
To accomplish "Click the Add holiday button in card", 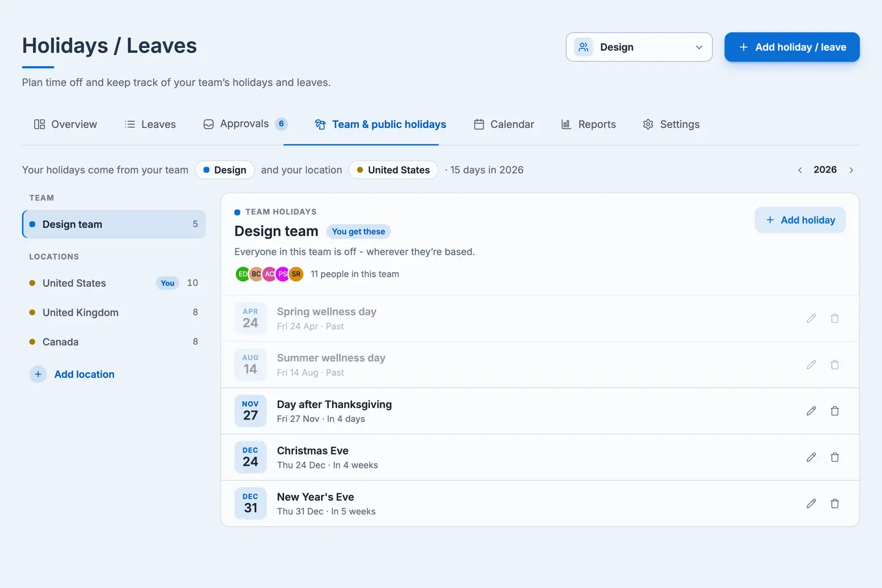I will 800,220.
